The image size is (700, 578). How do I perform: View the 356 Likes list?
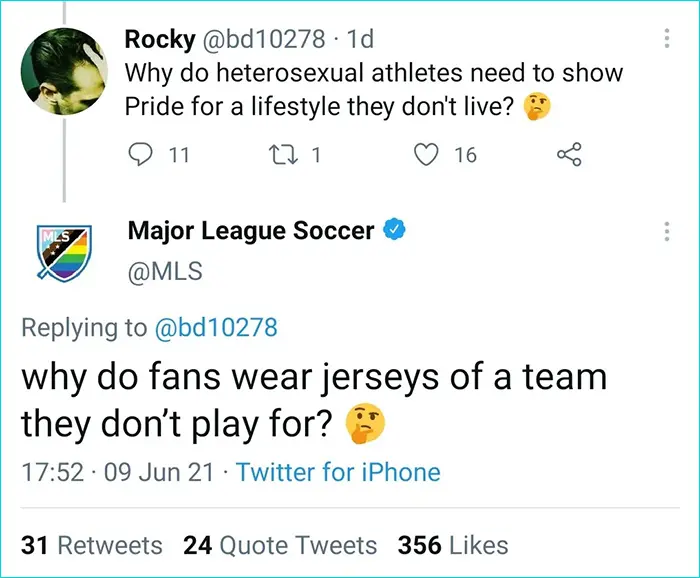click(x=453, y=545)
